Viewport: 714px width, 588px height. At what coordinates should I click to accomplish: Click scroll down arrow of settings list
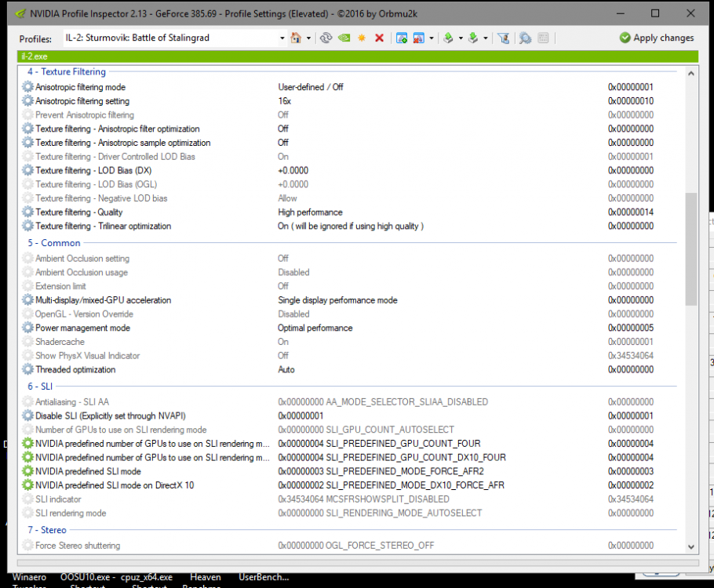(x=690, y=546)
